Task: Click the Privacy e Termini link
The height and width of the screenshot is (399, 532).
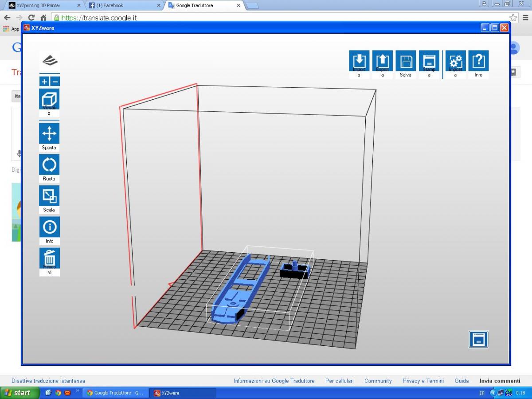Action: coord(423,381)
